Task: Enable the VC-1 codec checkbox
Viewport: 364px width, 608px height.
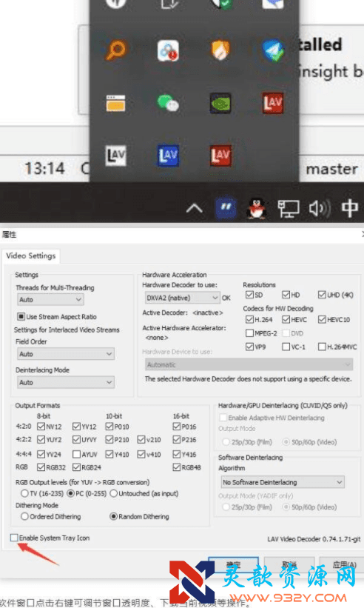Action: tap(286, 347)
